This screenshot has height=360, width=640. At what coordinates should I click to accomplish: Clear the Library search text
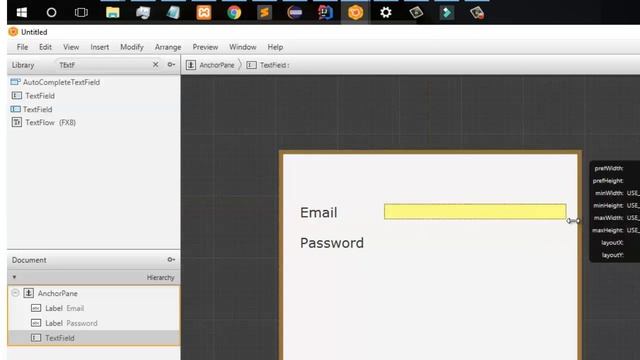coord(156,64)
